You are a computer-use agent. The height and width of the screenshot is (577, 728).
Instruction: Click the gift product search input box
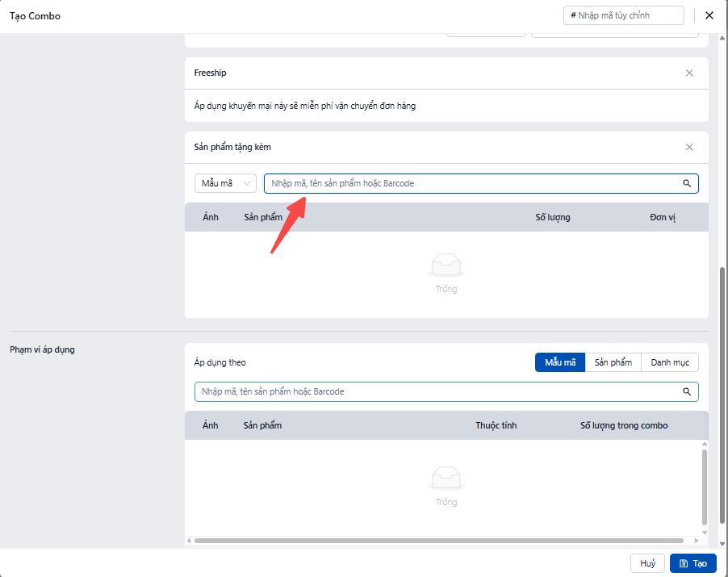pyautogui.click(x=472, y=184)
